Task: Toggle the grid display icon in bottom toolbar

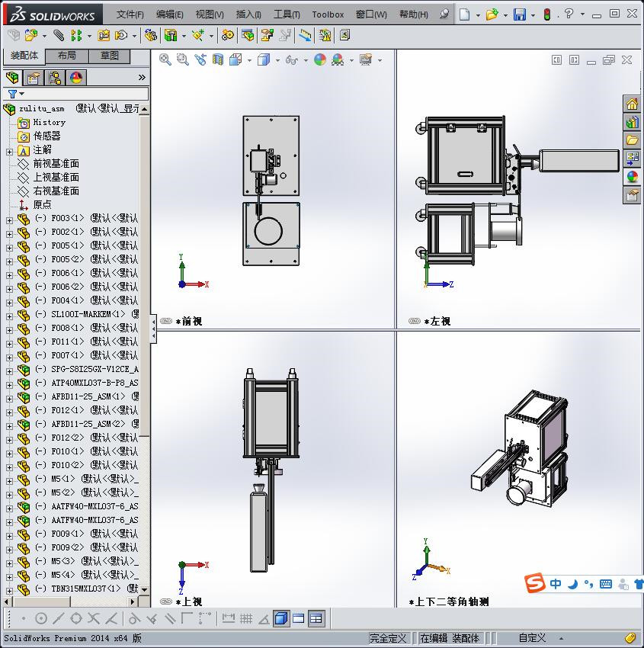Action: (x=246, y=618)
